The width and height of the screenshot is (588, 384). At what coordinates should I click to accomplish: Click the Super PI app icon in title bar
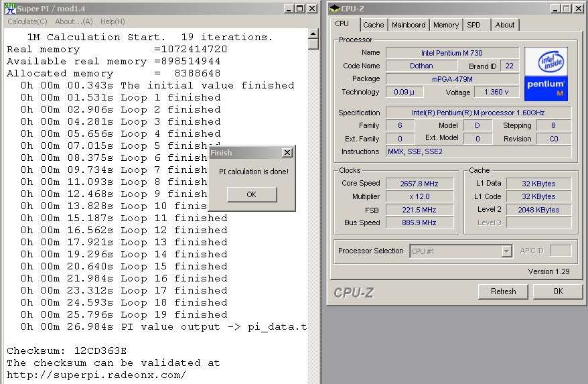[x=10, y=8]
